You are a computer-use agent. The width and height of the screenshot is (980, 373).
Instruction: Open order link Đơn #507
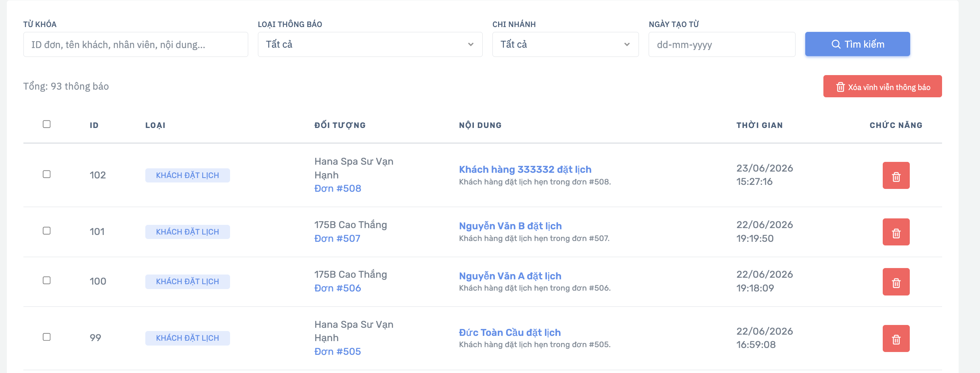pos(337,239)
